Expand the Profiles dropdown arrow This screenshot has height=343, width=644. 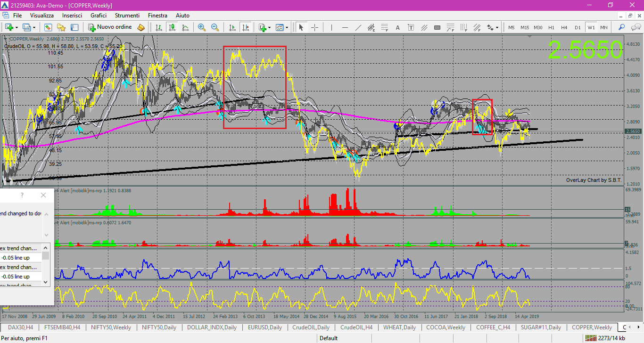[x=34, y=27]
